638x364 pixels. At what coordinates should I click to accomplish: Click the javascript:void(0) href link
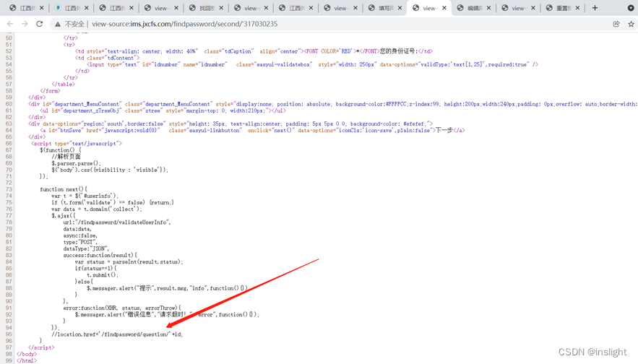click(x=131, y=131)
